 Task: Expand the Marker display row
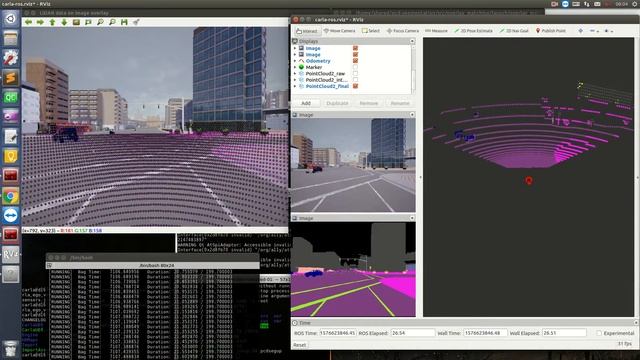pyautogui.click(x=295, y=67)
